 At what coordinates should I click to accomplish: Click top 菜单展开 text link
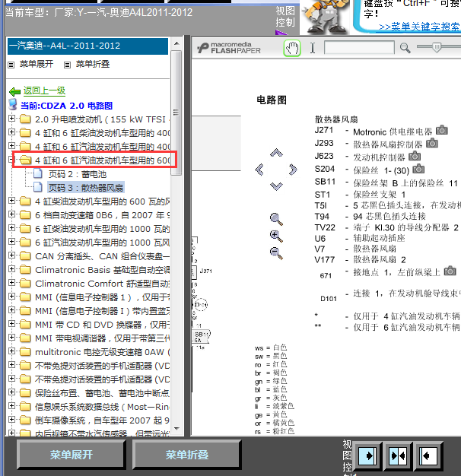(x=37, y=64)
